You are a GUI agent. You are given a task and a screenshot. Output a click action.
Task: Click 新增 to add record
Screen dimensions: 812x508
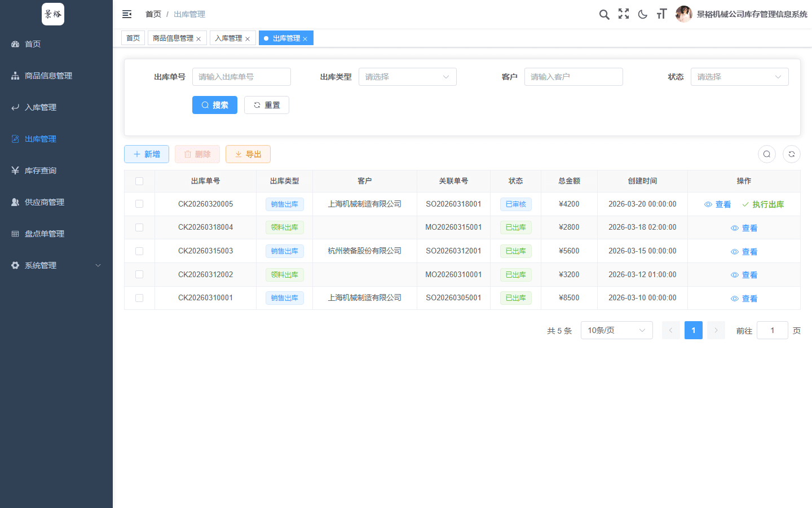point(147,154)
